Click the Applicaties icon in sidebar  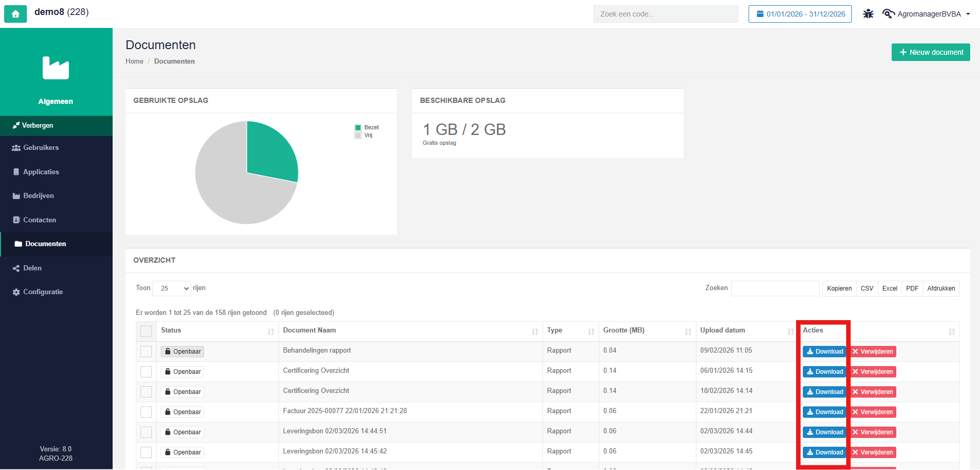click(17, 172)
